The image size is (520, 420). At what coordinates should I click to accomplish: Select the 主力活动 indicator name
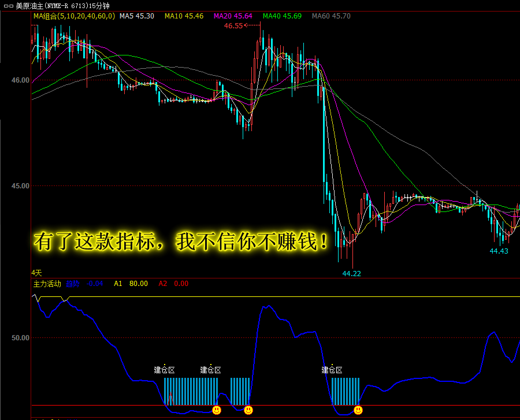[47, 284]
